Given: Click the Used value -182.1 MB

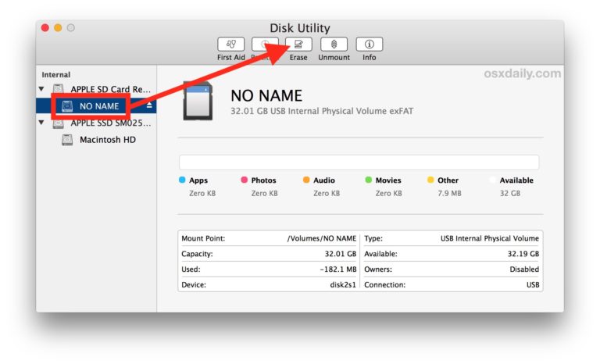Looking at the screenshot, I should pyautogui.click(x=338, y=269).
